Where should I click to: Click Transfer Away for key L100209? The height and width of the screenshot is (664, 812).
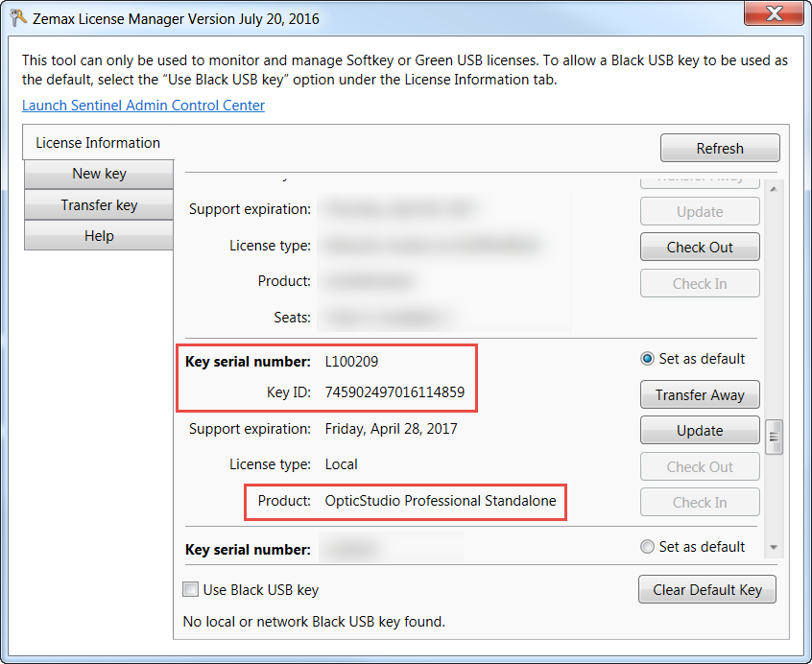point(700,395)
